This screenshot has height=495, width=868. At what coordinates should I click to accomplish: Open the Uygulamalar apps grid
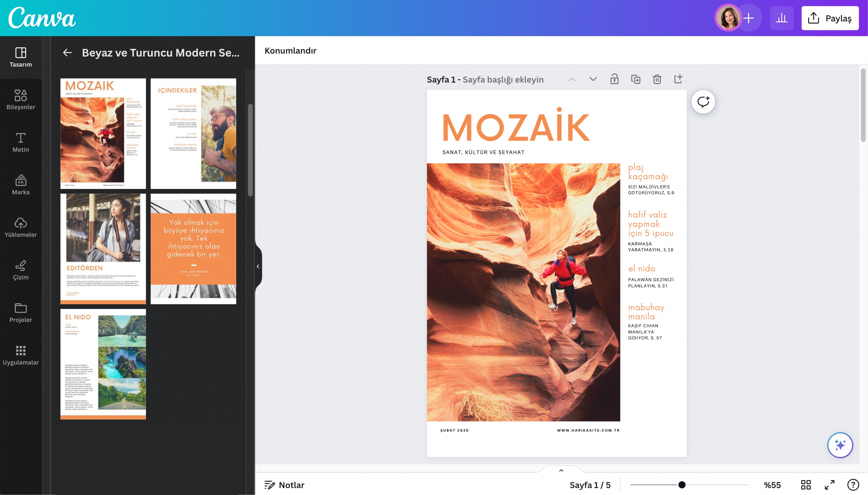tap(21, 355)
